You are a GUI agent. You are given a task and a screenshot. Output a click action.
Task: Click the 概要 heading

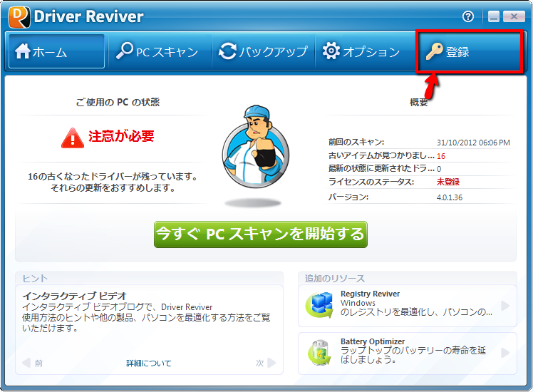coord(419,102)
